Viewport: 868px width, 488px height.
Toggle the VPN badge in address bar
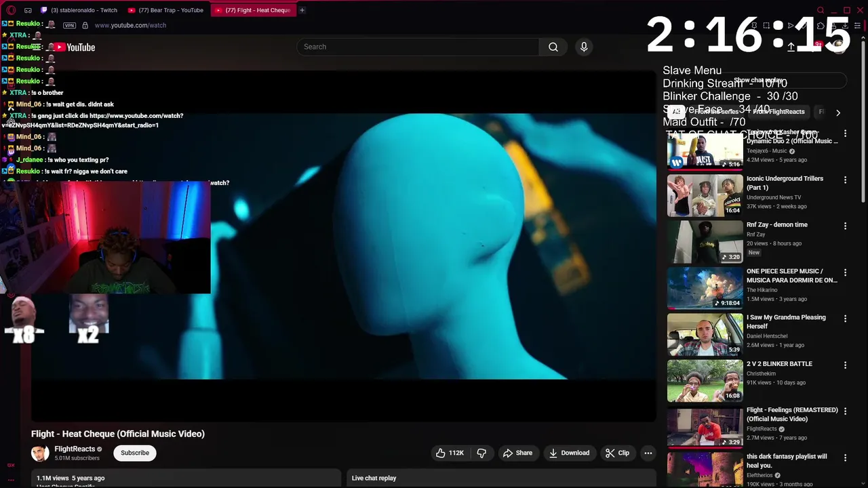click(x=69, y=25)
